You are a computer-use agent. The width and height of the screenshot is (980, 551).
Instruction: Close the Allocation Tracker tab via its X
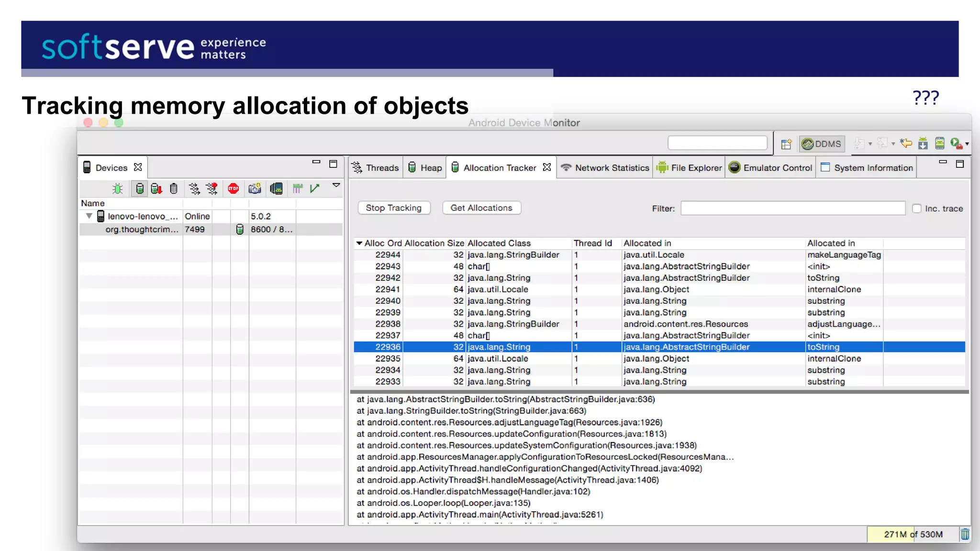point(547,167)
